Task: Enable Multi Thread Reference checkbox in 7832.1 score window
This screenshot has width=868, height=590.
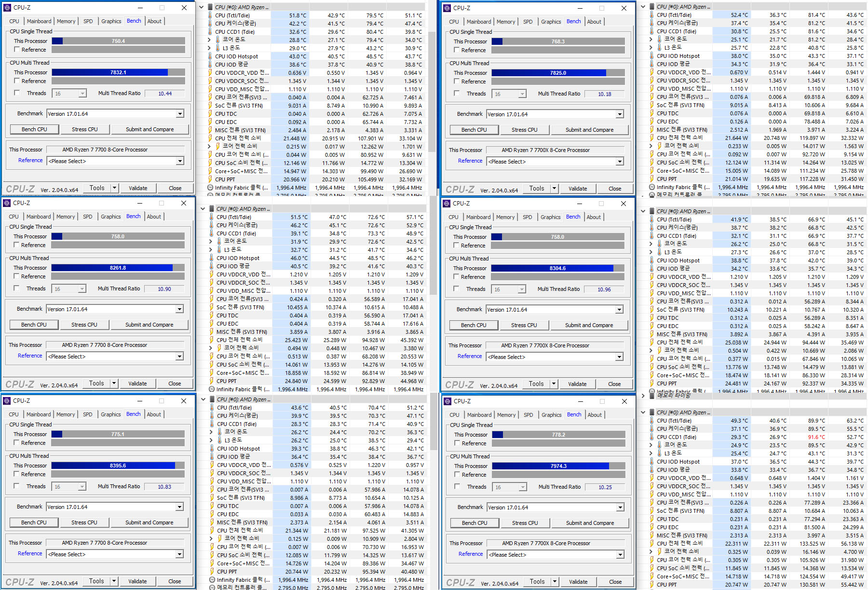Action: 17,81
